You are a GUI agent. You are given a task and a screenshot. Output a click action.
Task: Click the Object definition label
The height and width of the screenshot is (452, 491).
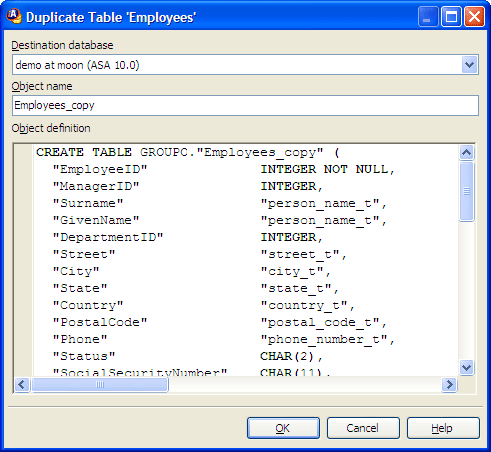coord(51,128)
